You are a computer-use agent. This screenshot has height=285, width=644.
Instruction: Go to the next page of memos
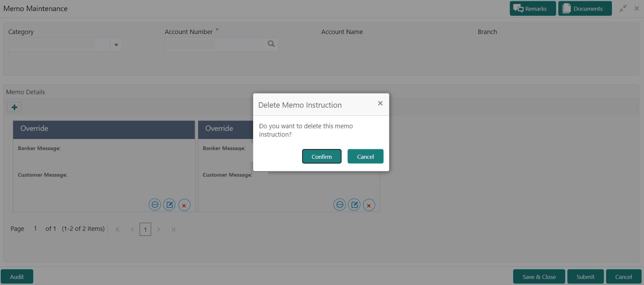(x=158, y=229)
